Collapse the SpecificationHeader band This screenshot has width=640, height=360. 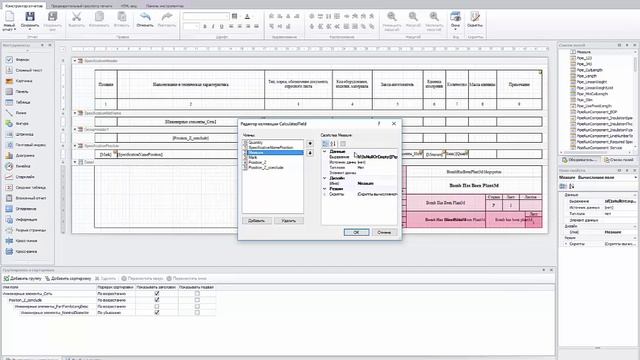75,60
